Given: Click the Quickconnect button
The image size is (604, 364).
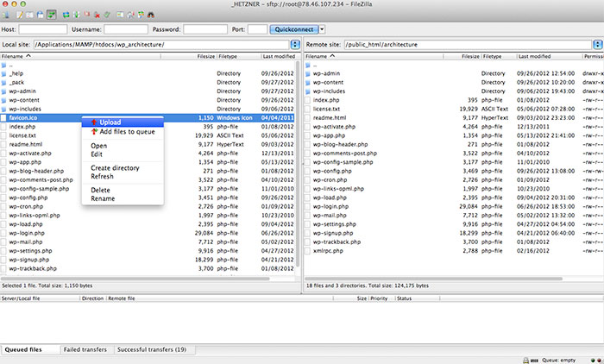Looking at the screenshot, I should 294,29.
